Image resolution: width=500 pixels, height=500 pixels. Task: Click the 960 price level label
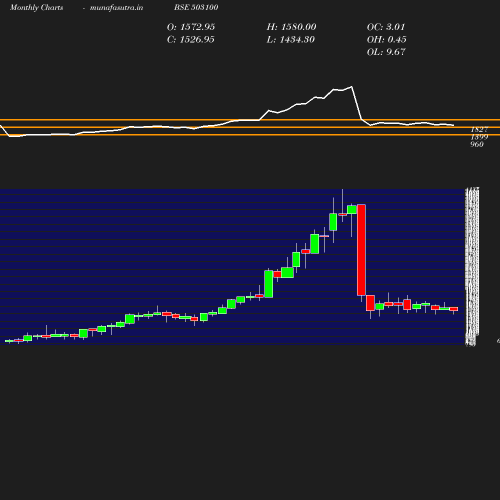pos(477,144)
